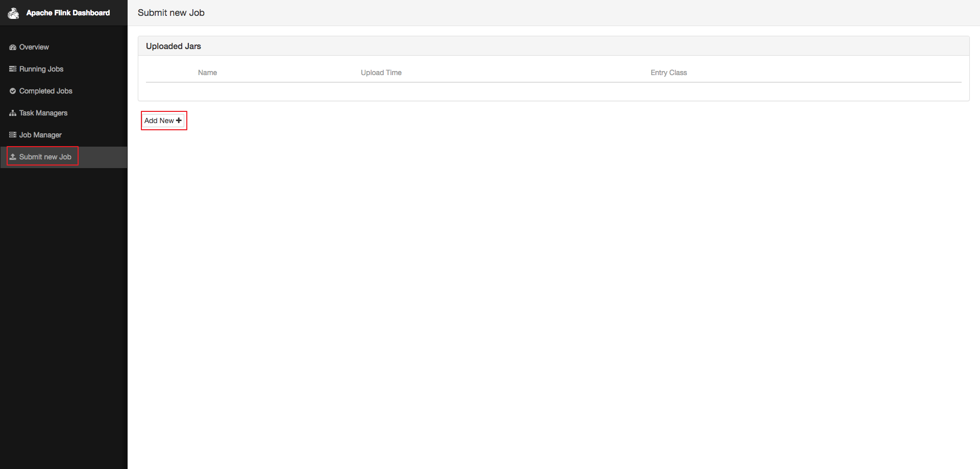
Task: Open the Overview page
Action: [34, 47]
